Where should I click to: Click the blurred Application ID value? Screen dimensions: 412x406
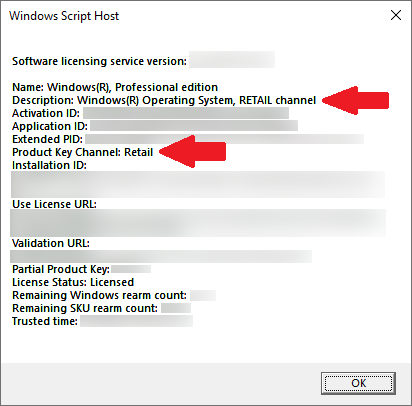pos(194,126)
